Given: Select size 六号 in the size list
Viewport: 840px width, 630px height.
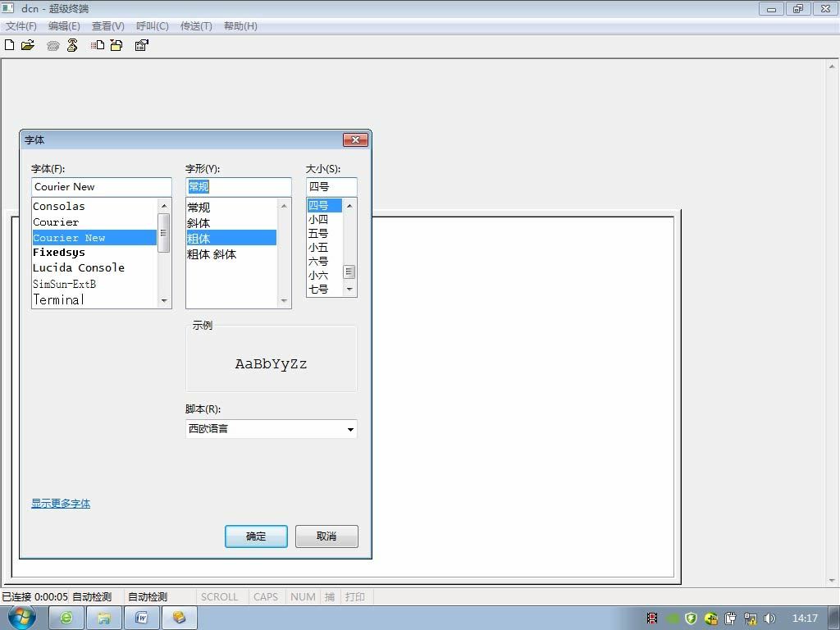Looking at the screenshot, I should pos(325,261).
